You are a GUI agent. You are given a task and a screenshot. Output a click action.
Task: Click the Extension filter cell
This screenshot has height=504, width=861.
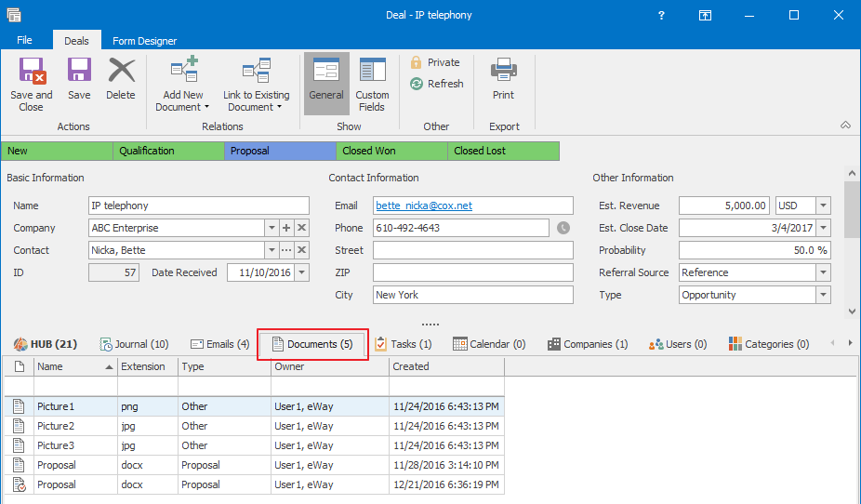148,387
